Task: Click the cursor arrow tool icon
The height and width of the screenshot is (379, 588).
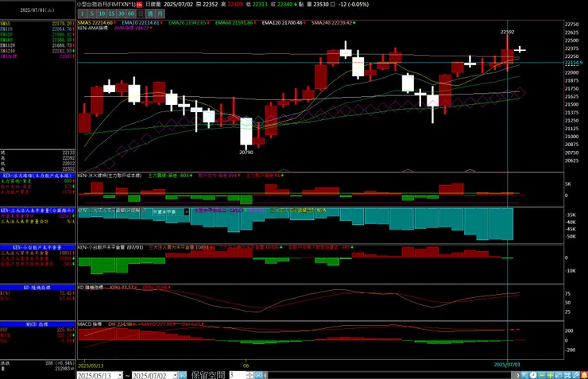Action: tap(525, 374)
